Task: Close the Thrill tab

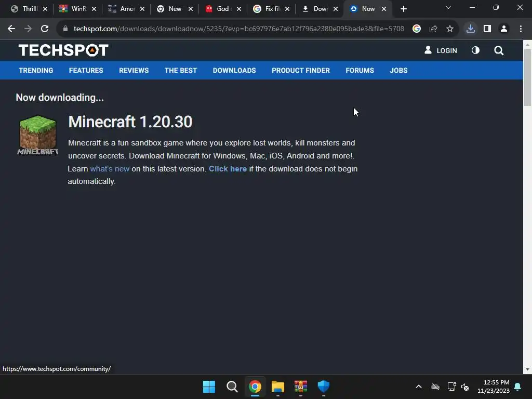Action: pos(45,9)
